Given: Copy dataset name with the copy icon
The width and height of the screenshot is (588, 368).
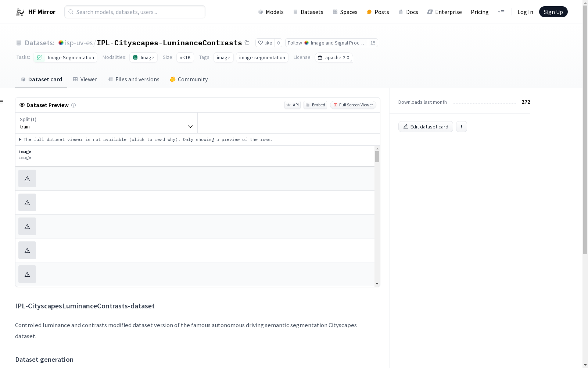Looking at the screenshot, I should pyautogui.click(x=247, y=43).
